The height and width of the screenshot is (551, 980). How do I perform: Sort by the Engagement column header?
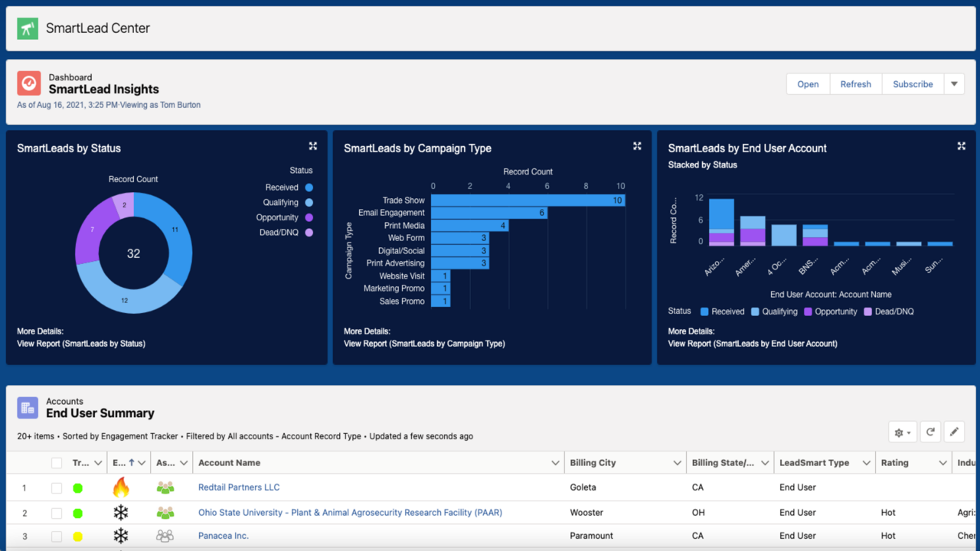coord(122,463)
